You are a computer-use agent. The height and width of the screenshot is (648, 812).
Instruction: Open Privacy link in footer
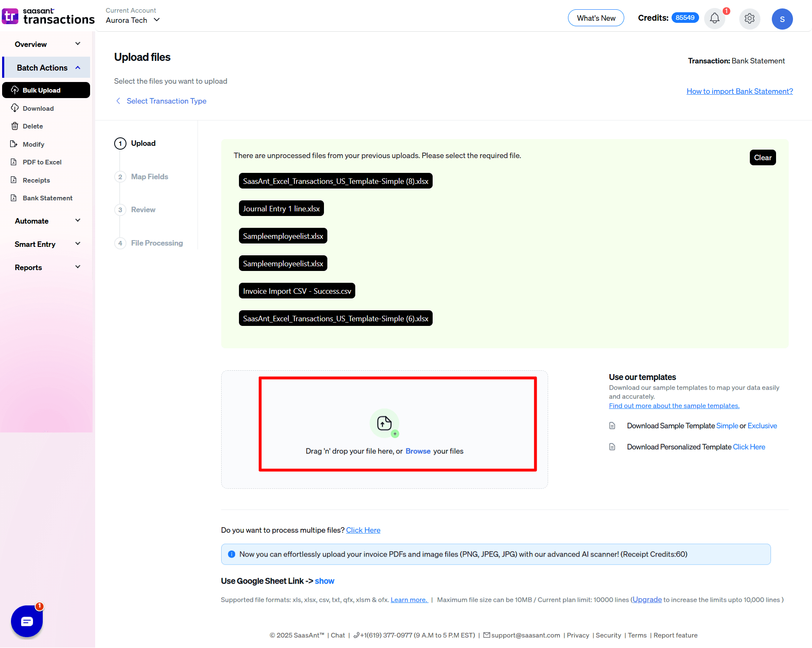[578, 635]
